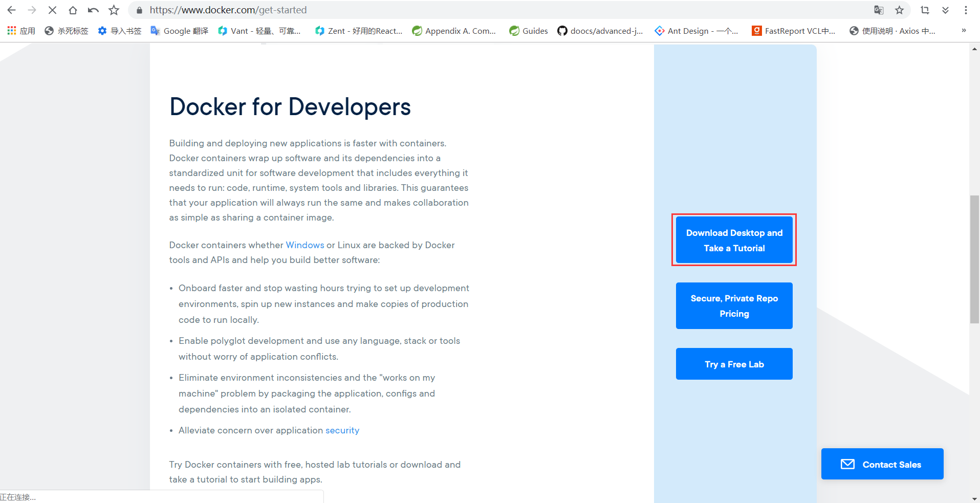Click the paragraph starting 'Try Docker containers'
Screen dimensions: 980x503
(x=315, y=472)
